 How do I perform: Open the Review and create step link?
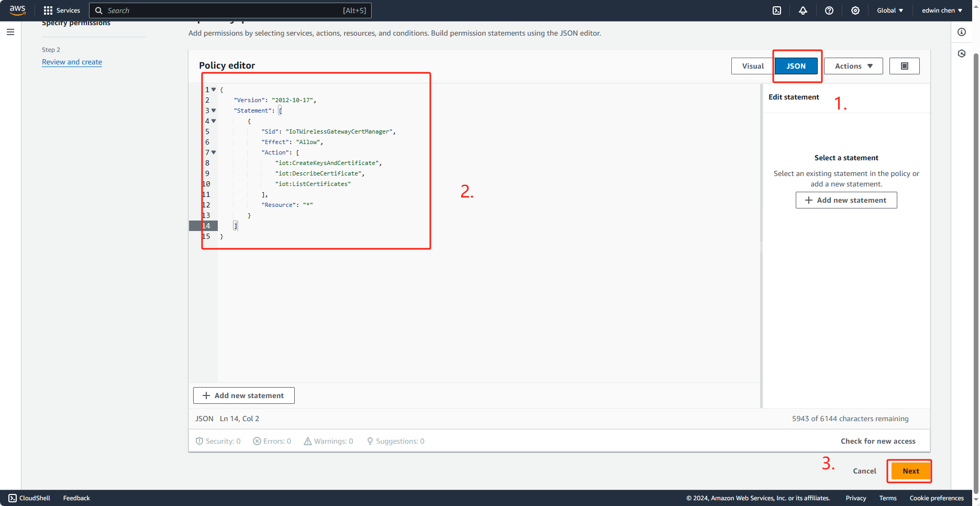72,62
